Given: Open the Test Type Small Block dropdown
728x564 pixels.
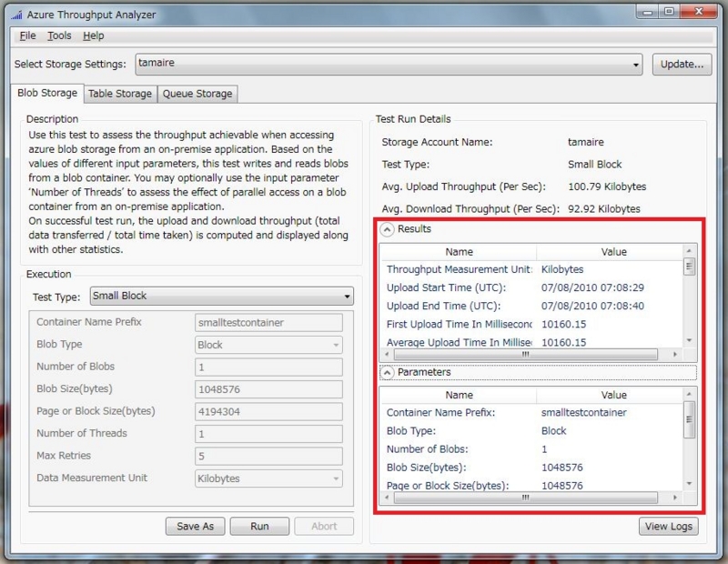Looking at the screenshot, I should pos(221,297).
